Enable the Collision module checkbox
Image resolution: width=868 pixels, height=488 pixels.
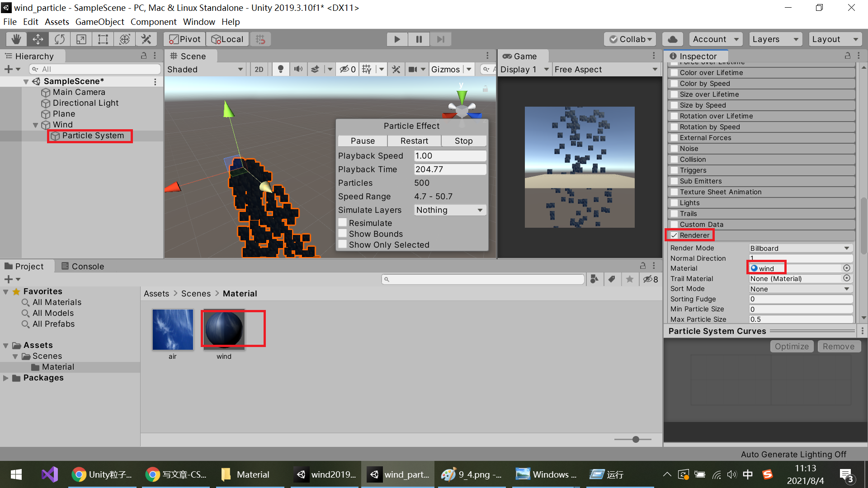pos(675,160)
